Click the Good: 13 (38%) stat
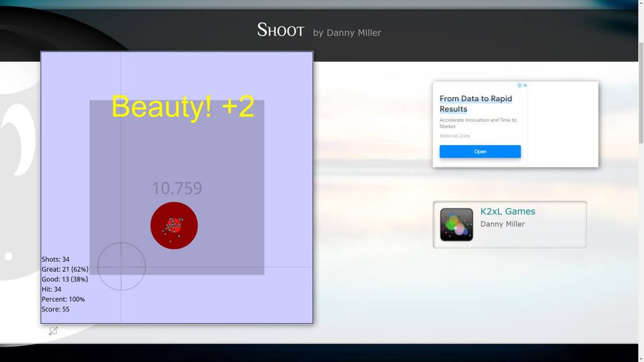Screen dimensions: 644x362 (65, 279)
